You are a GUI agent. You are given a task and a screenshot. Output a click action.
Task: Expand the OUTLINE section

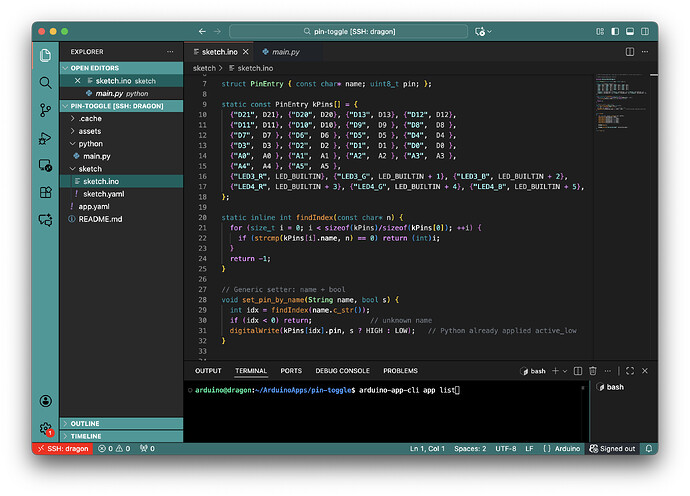tap(121, 423)
